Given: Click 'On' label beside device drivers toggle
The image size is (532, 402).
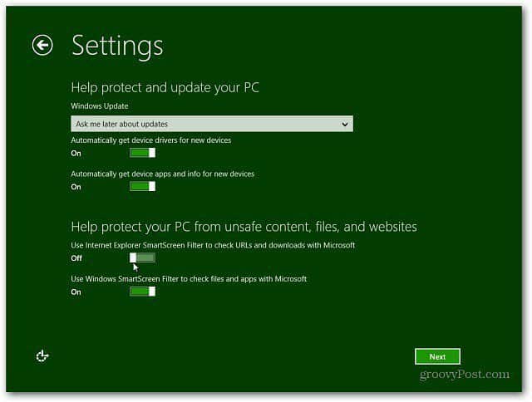Looking at the screenshot, I should [x=76, y=153].
